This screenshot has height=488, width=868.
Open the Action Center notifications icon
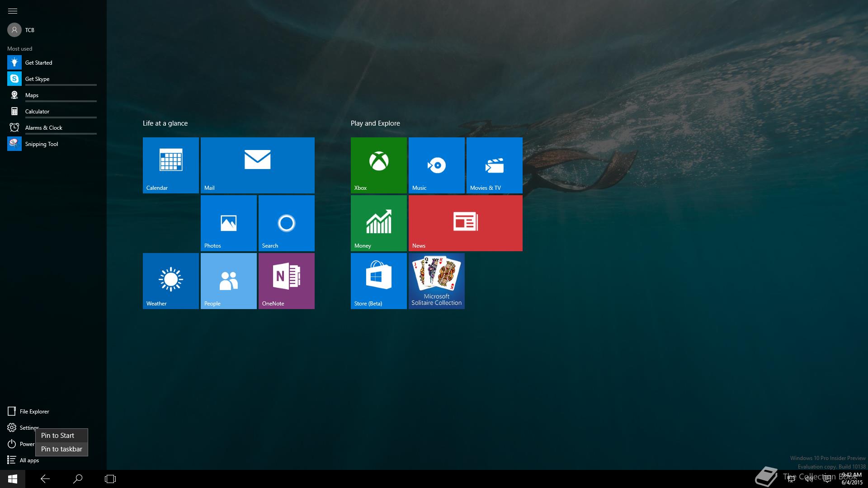pos(827,479)
